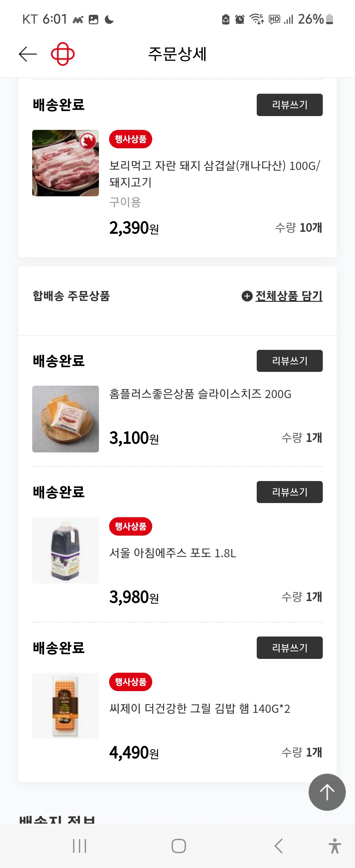The image size is (355, 868).
Task: Write review for sliced cheese 200G
Action: click(289, 361)
